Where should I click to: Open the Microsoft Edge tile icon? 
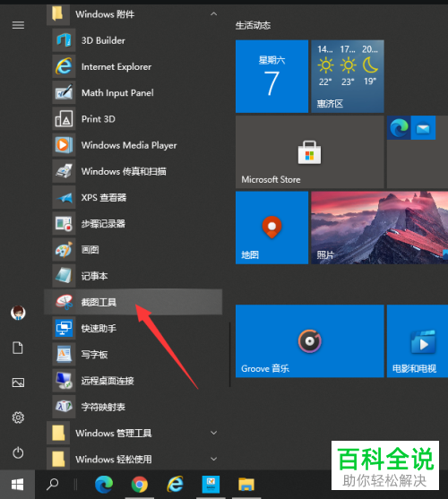click(x=399, y=127)
